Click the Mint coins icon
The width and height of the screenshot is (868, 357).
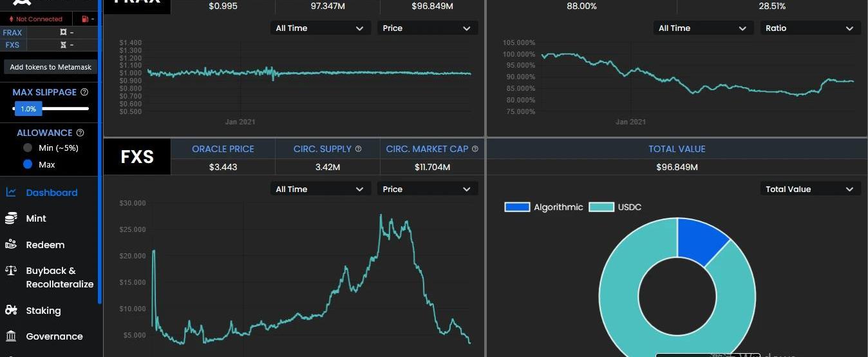pyautogui.click(x=11, y=218)
